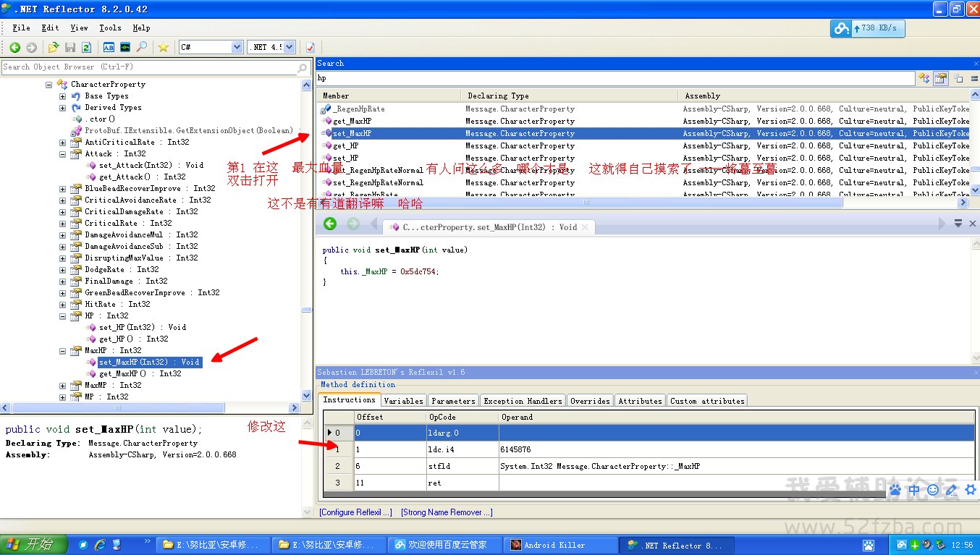Click the magnifying glass Search toolbar icon
Screen dimensions: 980x555
[x=142, y=47]
